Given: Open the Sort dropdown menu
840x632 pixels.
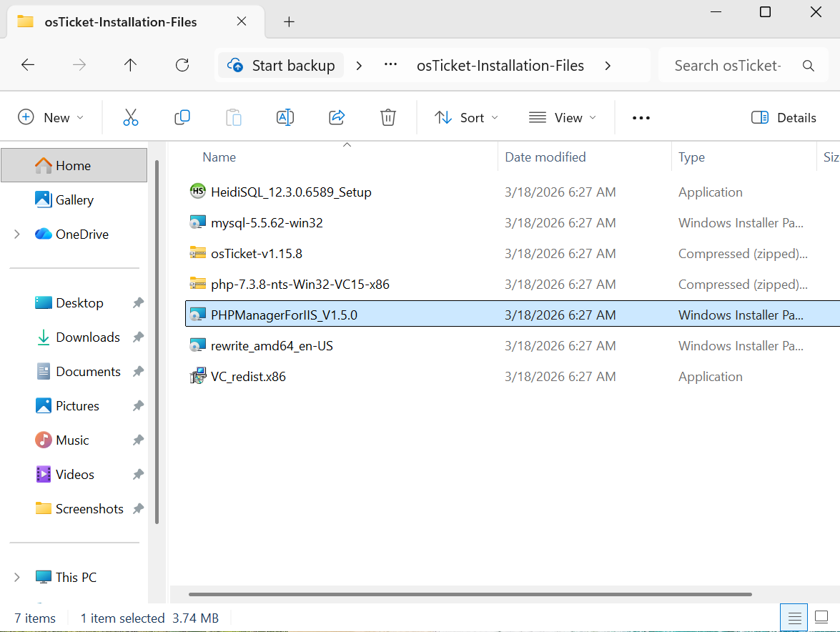Looking at the screenshot, I should point(465,117).
